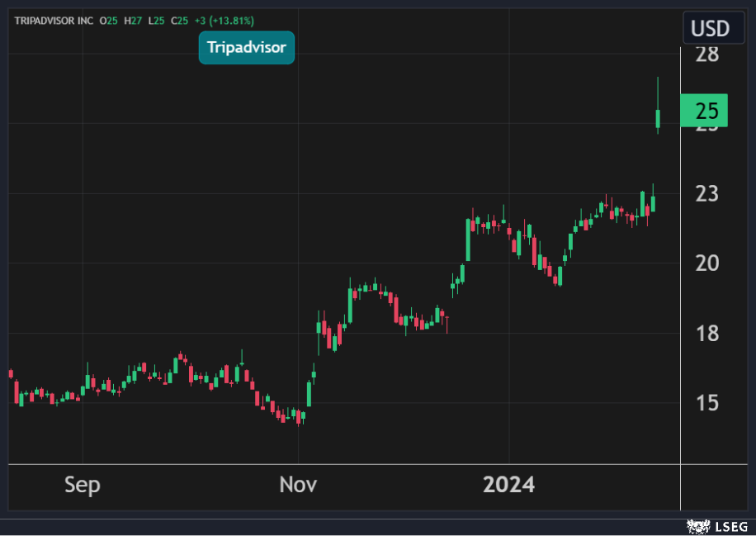
Task: Click the Tripadvisor label badge
Action: (x=247, y=47)
